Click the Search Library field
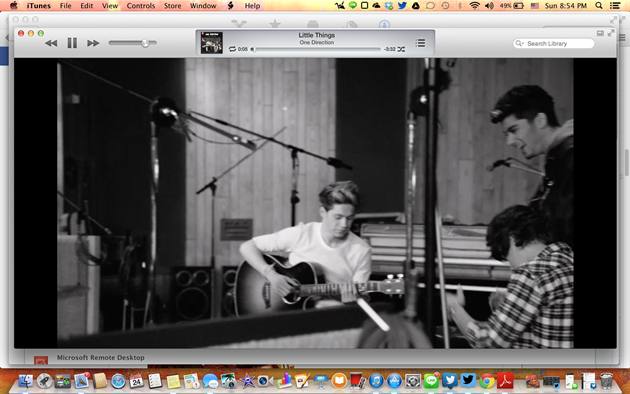 click(x=554, y=43)
